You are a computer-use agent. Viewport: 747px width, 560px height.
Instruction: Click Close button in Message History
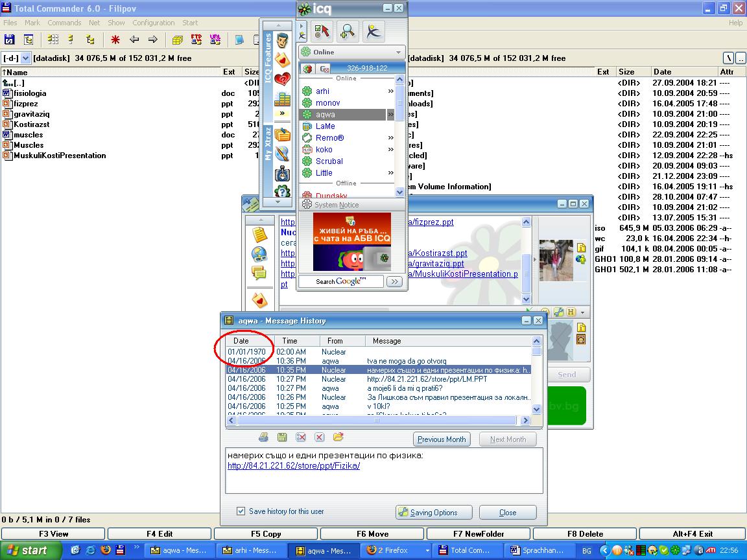pos(507,513)
